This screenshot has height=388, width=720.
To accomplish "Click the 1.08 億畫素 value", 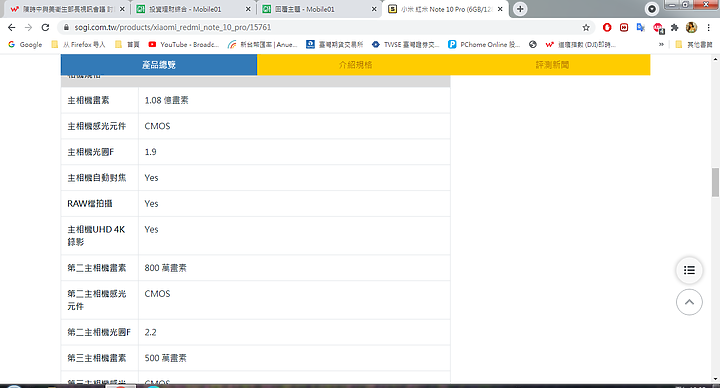I will [166, 100].
